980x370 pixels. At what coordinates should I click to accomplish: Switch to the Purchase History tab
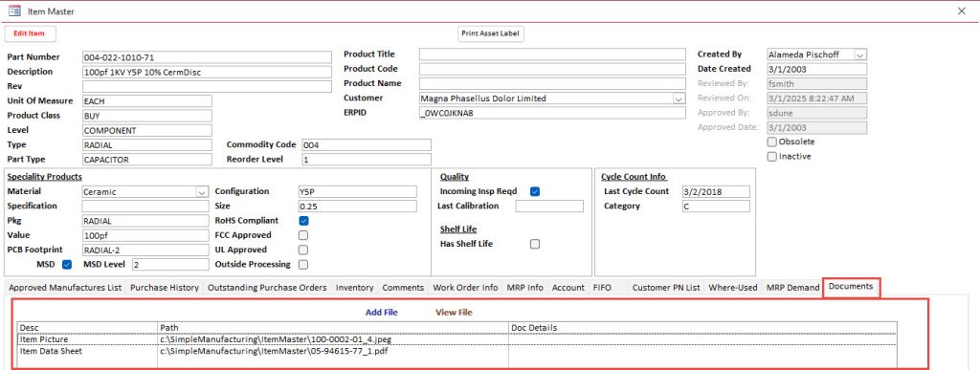coord(165,288)
